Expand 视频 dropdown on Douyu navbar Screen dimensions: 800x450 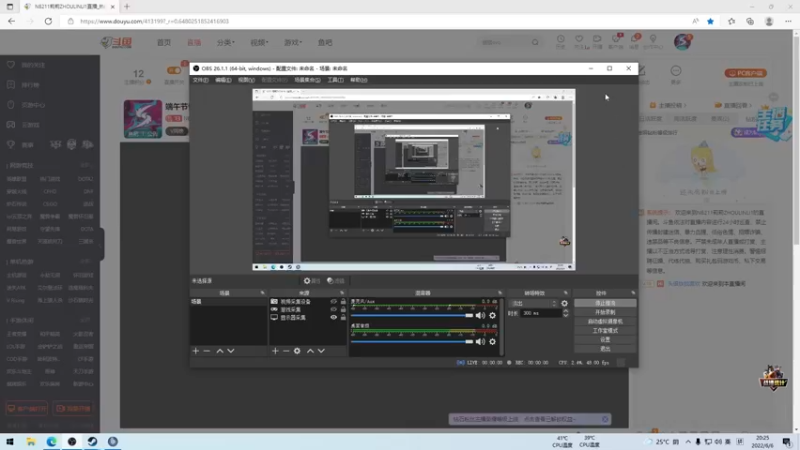(259, 42)
